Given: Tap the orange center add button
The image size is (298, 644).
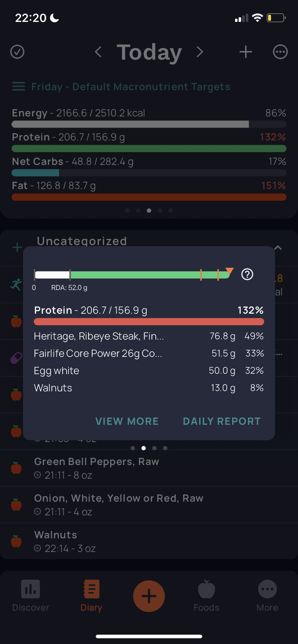Looking at the screenshot, I should pyautogui.click(x=149, y=596).
